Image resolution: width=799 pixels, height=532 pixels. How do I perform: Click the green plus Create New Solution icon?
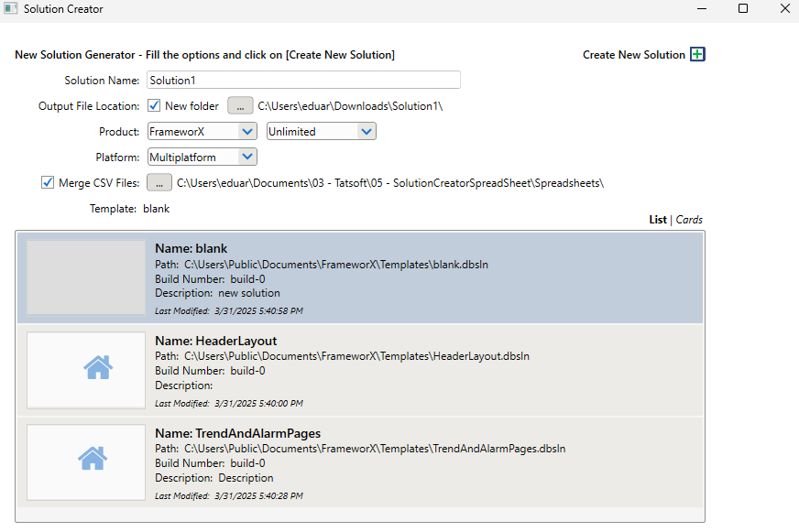click(697, 55)
